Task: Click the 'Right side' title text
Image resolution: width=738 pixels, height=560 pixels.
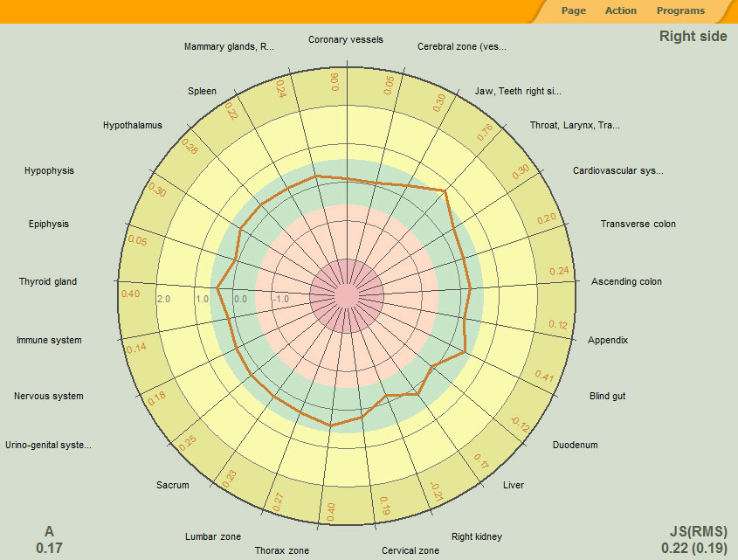Action: [x=693, y=37]
